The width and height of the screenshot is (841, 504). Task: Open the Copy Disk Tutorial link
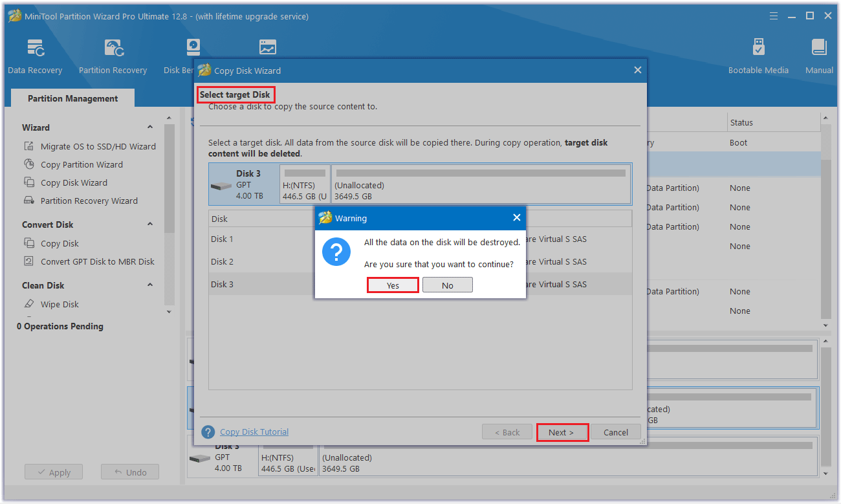[254, 432]
